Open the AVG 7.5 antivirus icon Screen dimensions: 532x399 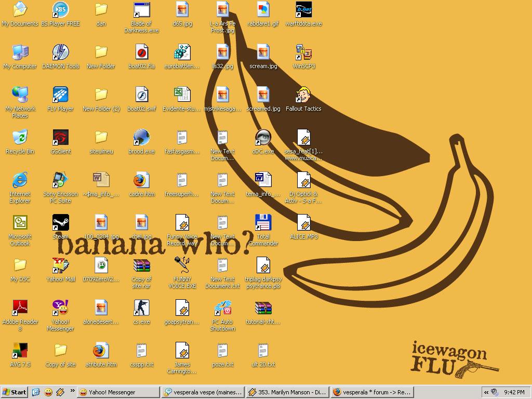point(20,351)
